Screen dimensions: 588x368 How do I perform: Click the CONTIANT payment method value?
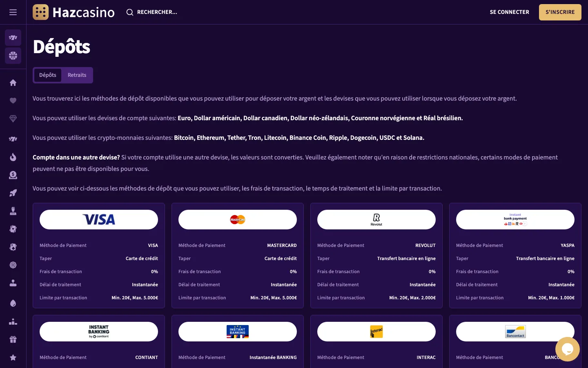tap(147, 357)
